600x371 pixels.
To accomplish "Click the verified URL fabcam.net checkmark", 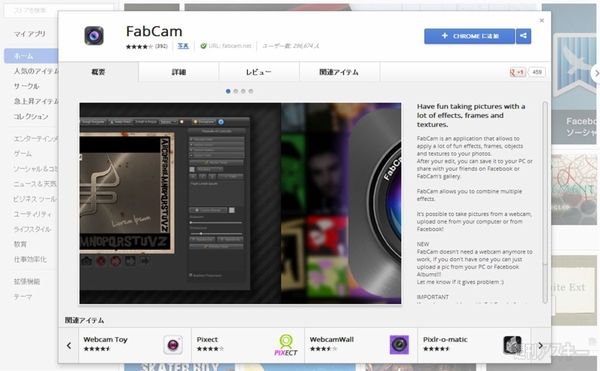I will (203, 46).
